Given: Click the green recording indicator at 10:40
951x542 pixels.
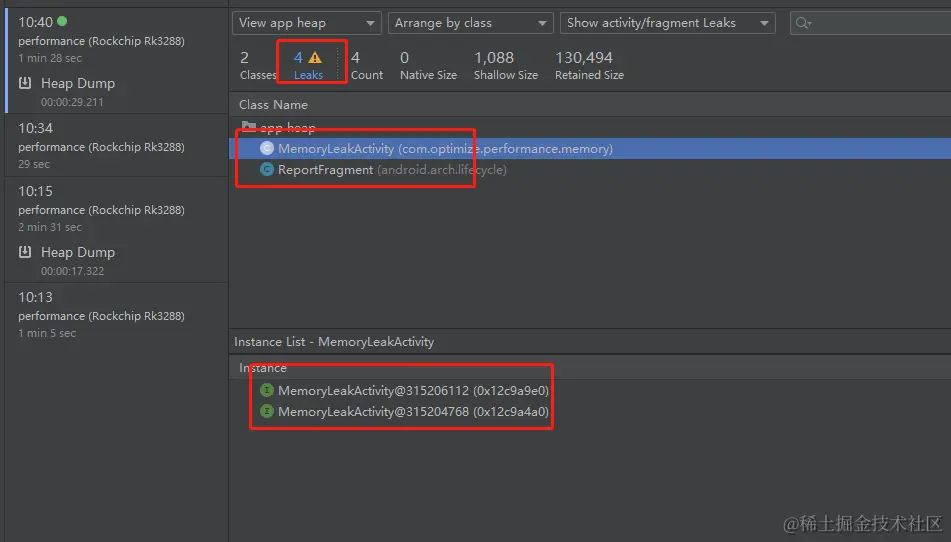Looking at the screenshot, I should [x=62, y=21].
